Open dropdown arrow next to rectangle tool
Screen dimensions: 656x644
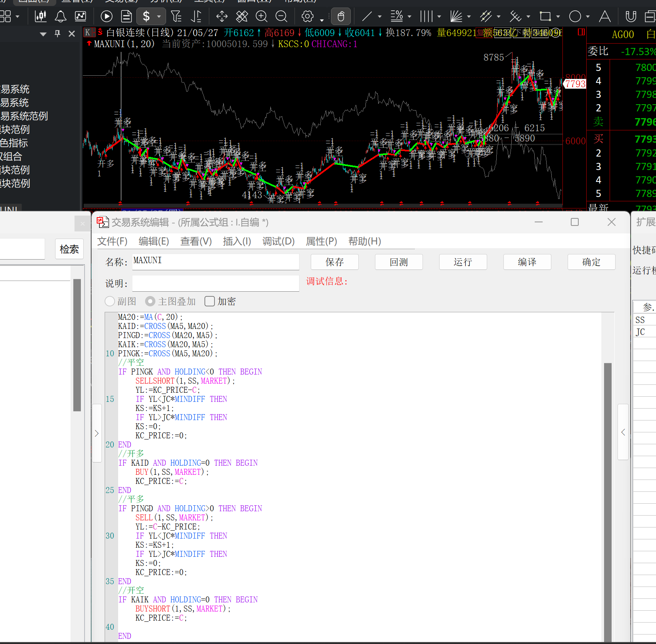(x=558, y=17)
